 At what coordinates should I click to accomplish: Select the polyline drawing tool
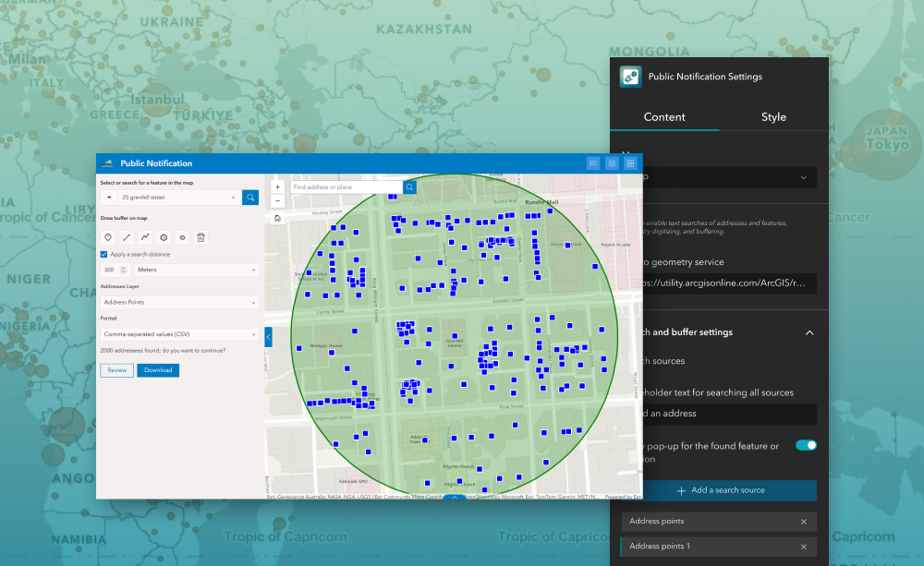pyautogui.click(x=145, y=237)
